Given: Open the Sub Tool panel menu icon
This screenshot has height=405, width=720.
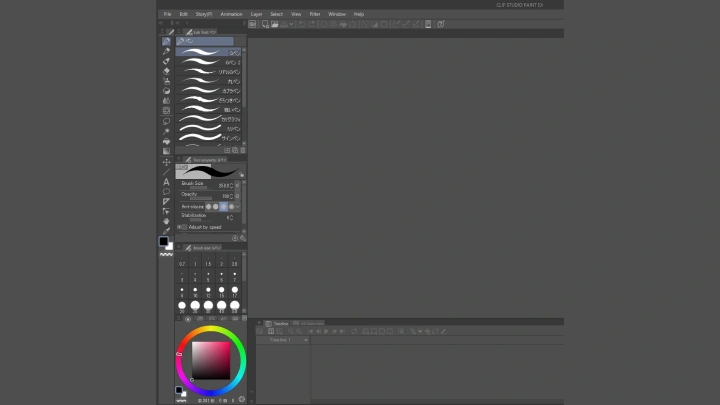Looking at the screenshot, I should point(179,32).
